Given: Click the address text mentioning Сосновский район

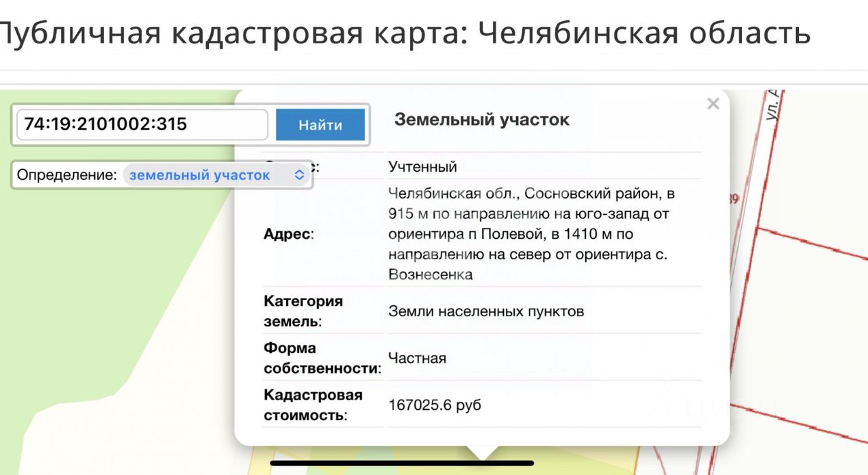Looking at the screenshot, I should pyautogui.click(x=532, y=234).
